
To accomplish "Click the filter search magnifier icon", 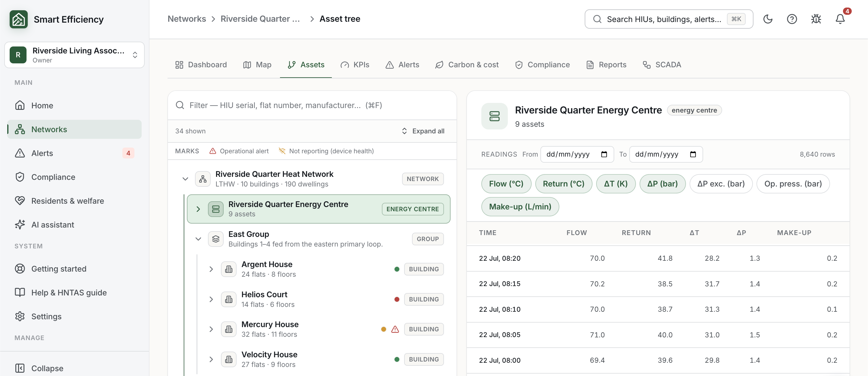I will [x=180, y=105].
